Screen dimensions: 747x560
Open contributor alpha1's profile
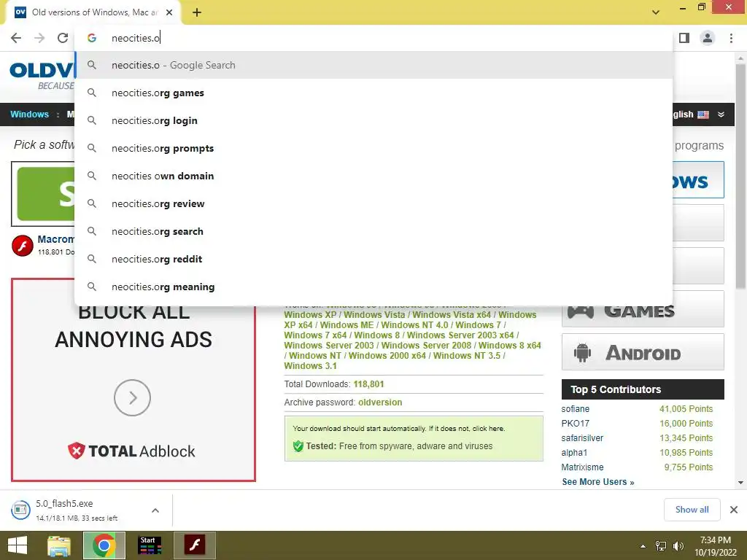pos(574,453)
